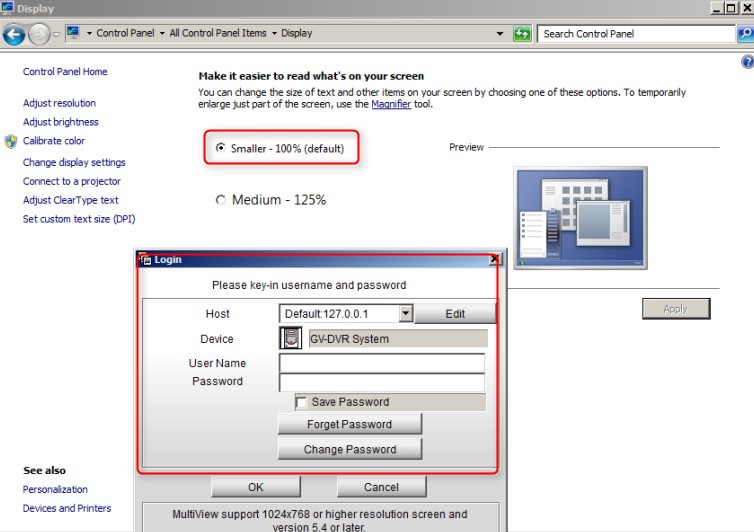Image resolution: width=754 pixels, height=532 pixels.
Task: Toggle the Save Password checkbox
Action: 301,402
